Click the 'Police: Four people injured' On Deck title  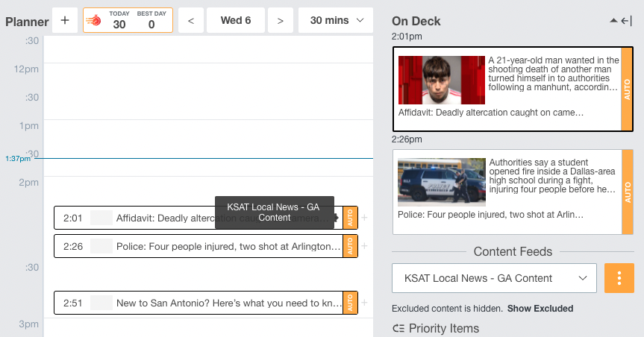(x=490, y=215)
